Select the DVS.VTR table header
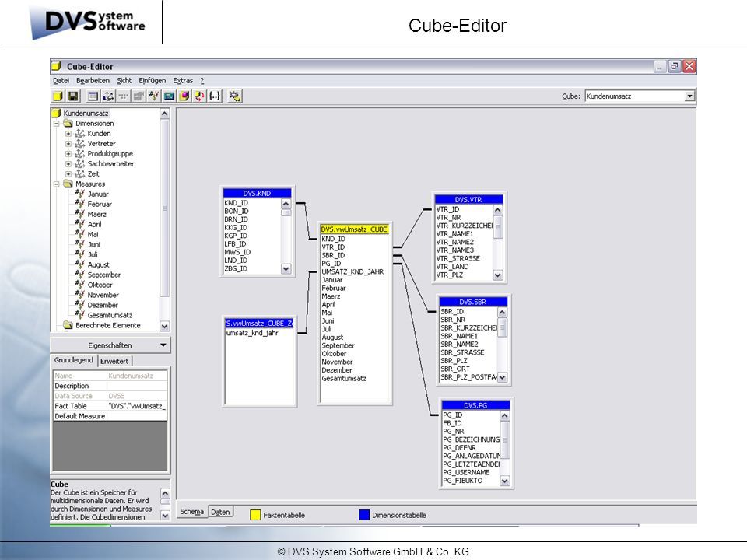The width and height of the screenshot is (747, 560). (x=468, y=199)
